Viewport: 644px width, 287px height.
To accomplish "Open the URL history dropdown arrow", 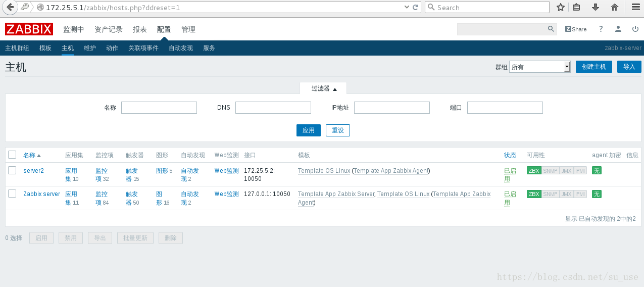I will pyautogui.click(x=407, y=7).
